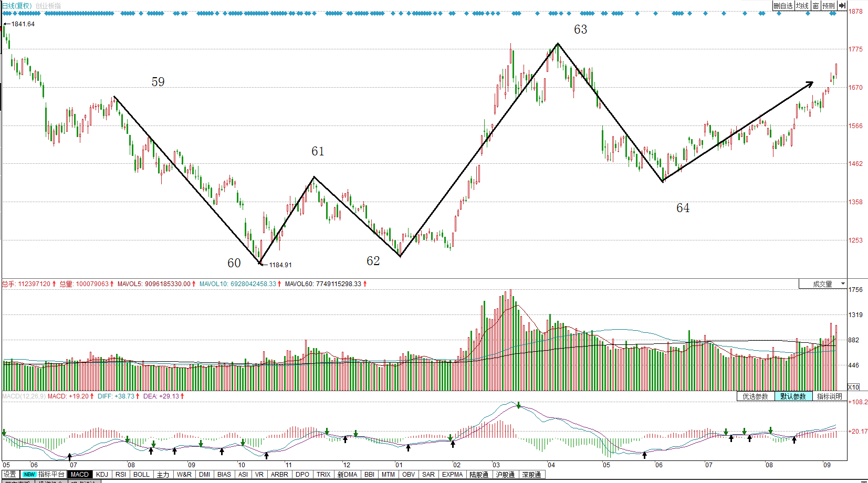Viewport: 868px width, 483px height.
Task: Select the DMI indicator tab
Action: 204,474
